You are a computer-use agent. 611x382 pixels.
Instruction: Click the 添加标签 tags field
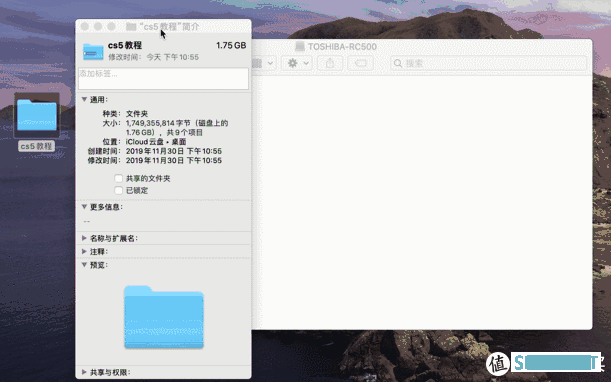click(x=163, y=79)
